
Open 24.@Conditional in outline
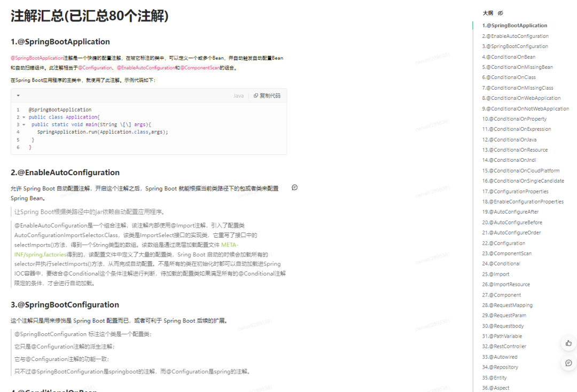tap(501, 264)
